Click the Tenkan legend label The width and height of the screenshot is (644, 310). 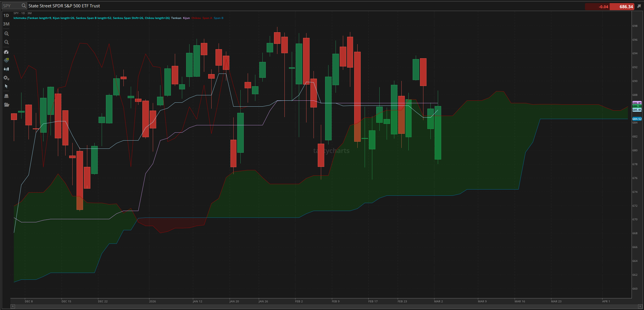pos(176,18)
